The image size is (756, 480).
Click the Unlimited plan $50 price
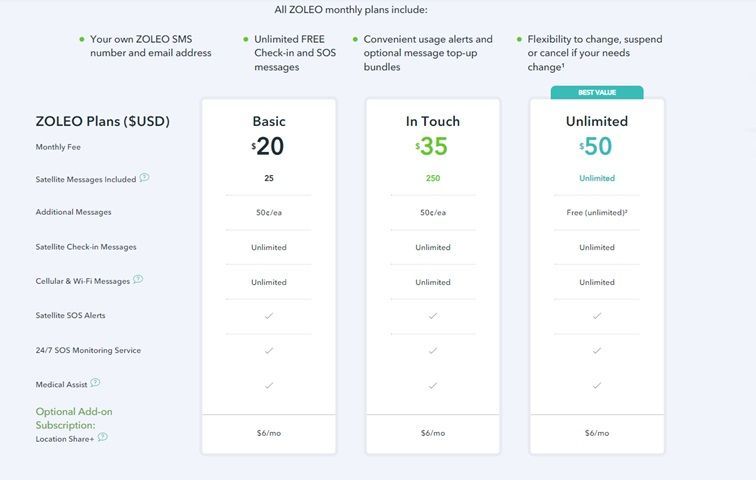click(595, 146)
